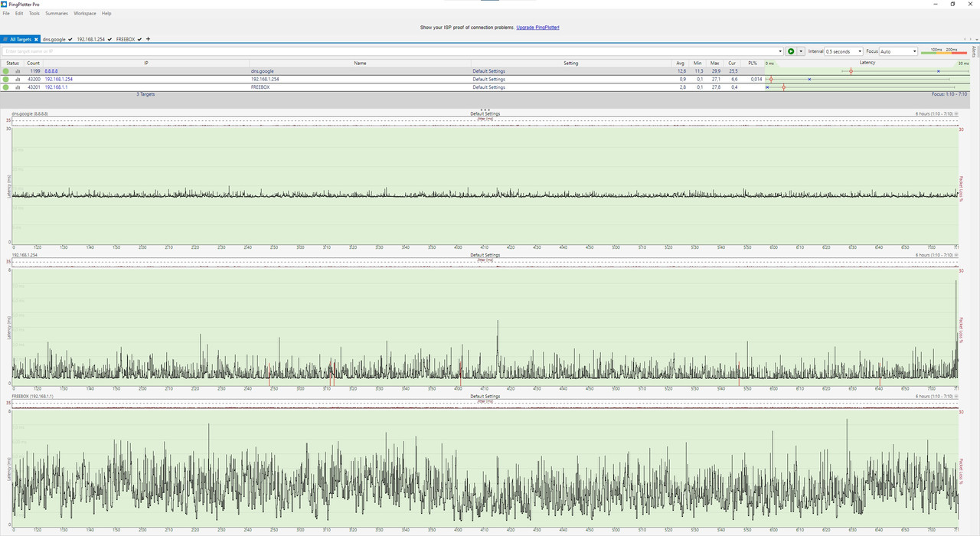Click the dns.google (8.8.8.8) graph title
980x536 pixels.
(x=30, y=114)
